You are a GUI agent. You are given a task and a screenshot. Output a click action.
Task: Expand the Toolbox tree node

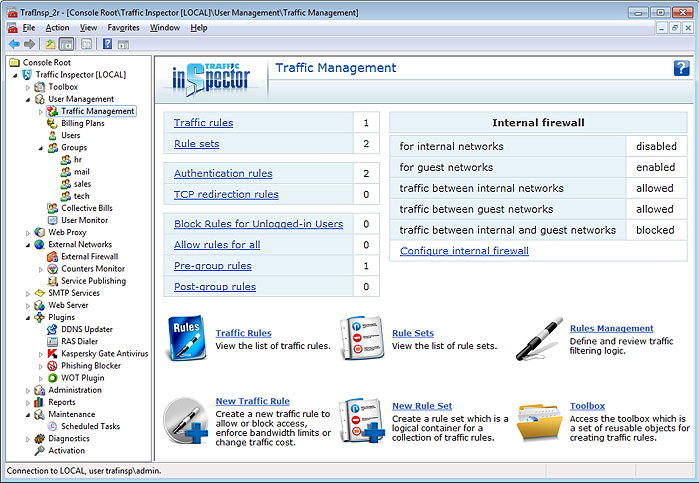coord(28,87)
